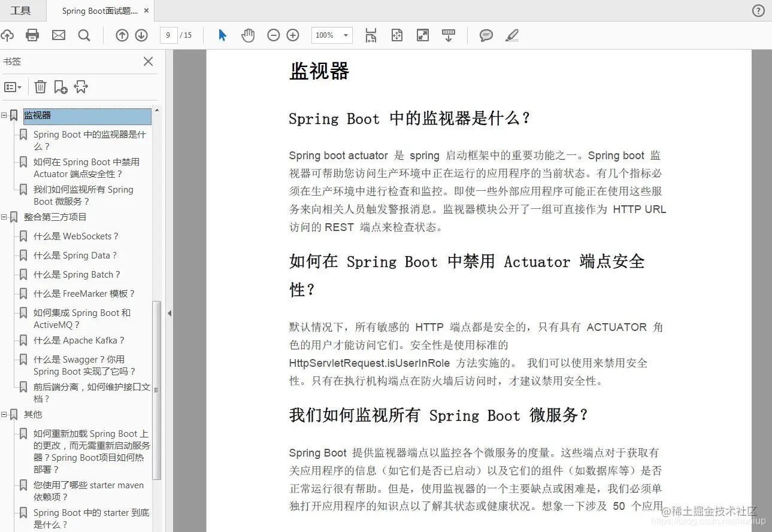Open bookmark options list menu

click(x=13, y=87)
